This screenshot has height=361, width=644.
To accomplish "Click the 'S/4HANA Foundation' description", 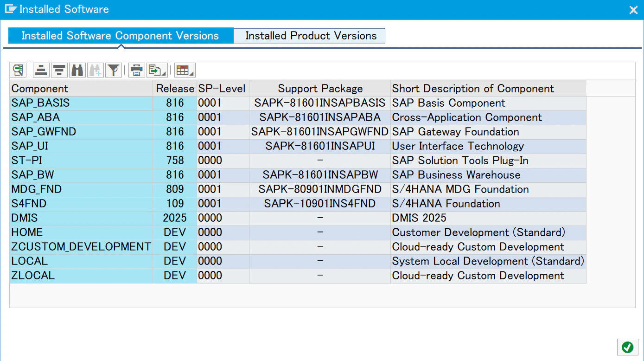I will [x=488, y=204].
